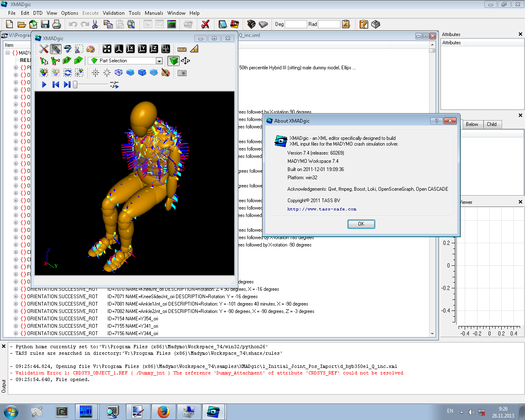This screenshot has width=525, height=420.
Task: Click the red X validation icon
Action: [x=205, y=24]
